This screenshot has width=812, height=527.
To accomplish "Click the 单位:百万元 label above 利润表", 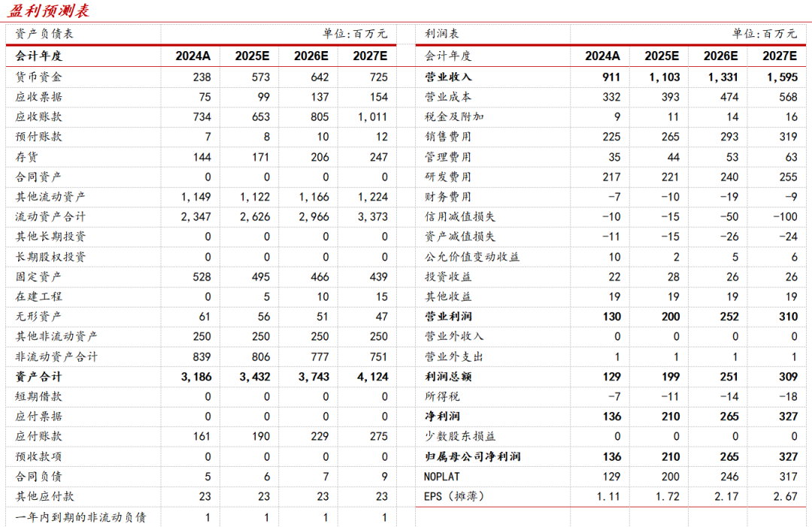I will pyautogui.click(x=765, y=34).
